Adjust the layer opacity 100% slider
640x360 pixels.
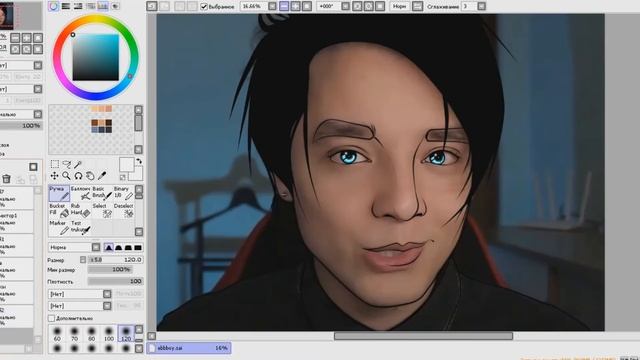21,126
